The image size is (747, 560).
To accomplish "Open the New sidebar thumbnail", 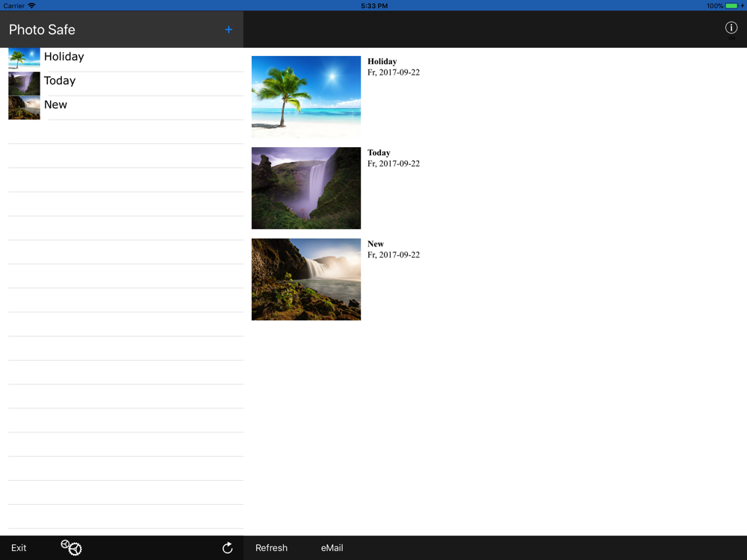I will [x=25, y=108].
